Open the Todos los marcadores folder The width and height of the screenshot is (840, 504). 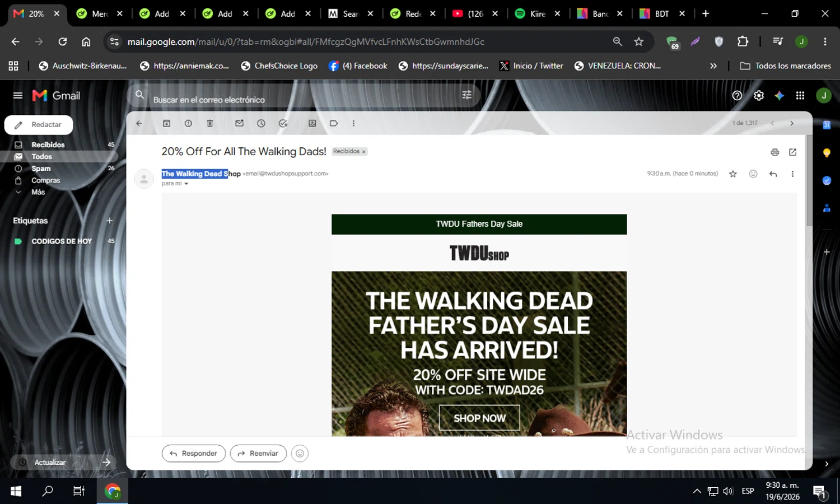pos(785,66)
